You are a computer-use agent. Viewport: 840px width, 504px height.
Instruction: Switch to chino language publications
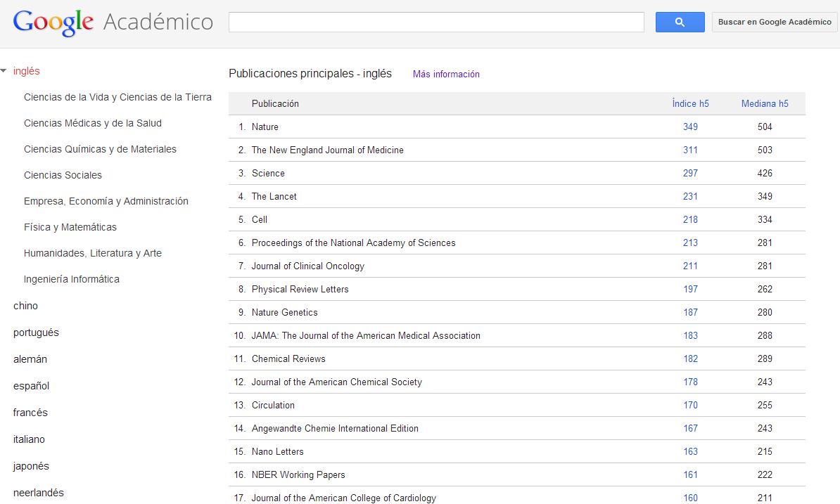tap(25, 306)
